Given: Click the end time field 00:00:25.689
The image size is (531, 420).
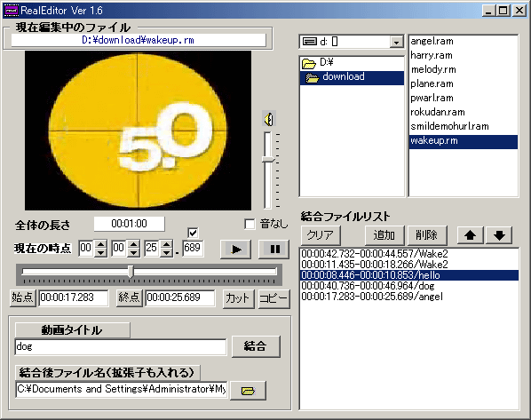Looking at the screenshot, I should pos(180,297).
